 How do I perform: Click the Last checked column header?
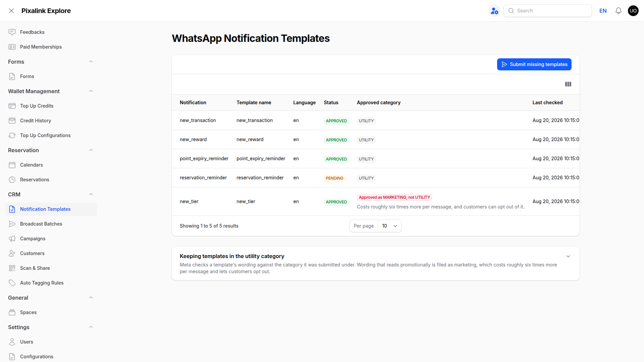coord(547,103)
